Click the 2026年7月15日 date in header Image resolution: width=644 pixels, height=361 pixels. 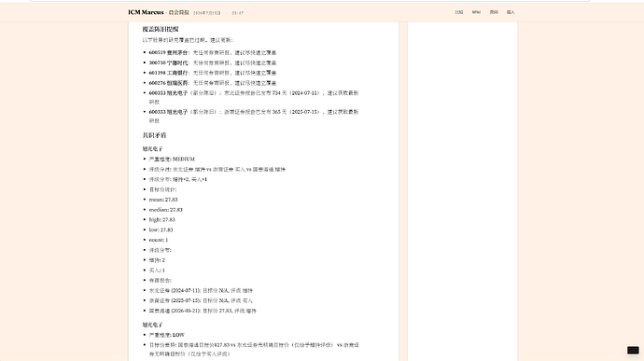pos(206,13)
